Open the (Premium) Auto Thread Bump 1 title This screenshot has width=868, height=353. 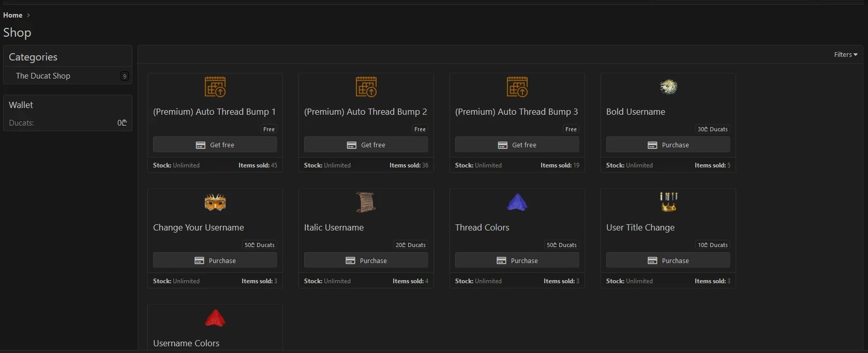coord(214,112)
